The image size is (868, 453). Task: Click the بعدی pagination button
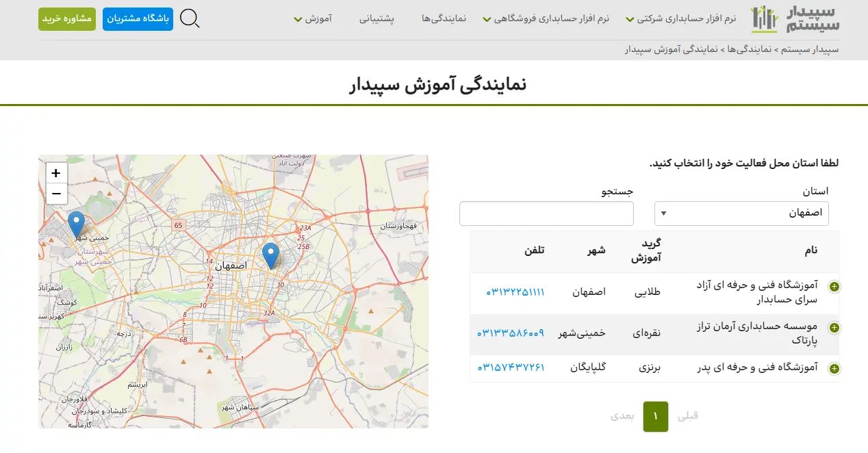pyautogui.click(x=622, y=415)
